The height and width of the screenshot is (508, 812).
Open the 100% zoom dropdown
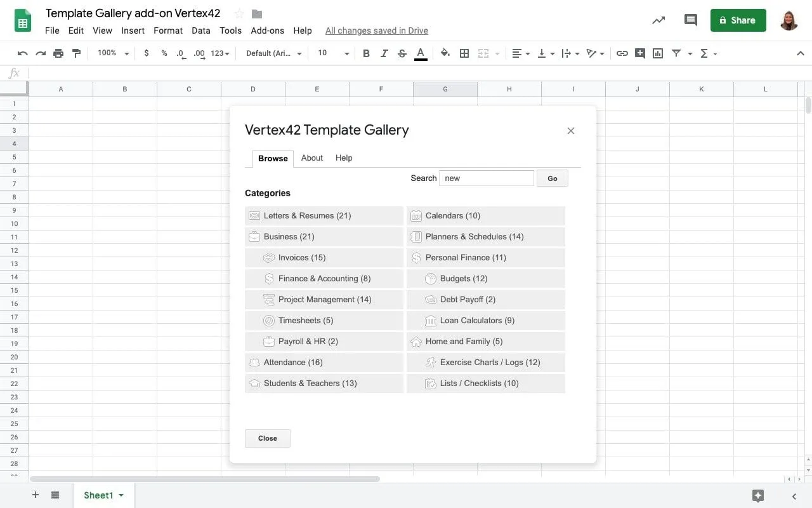point(113,53)
